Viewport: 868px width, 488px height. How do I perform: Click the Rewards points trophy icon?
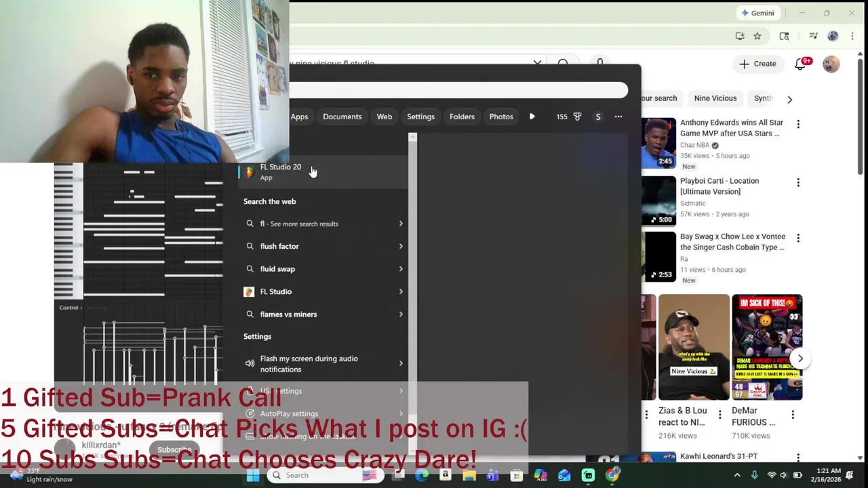click(577, 117)
